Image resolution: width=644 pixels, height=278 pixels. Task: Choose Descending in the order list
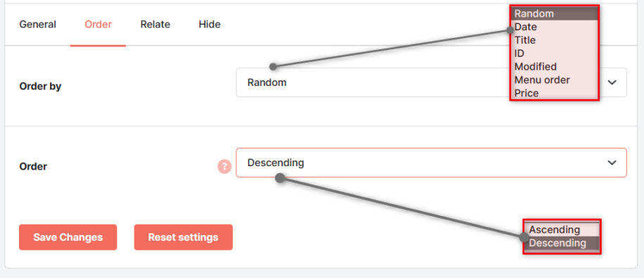(x=562, y=243)
